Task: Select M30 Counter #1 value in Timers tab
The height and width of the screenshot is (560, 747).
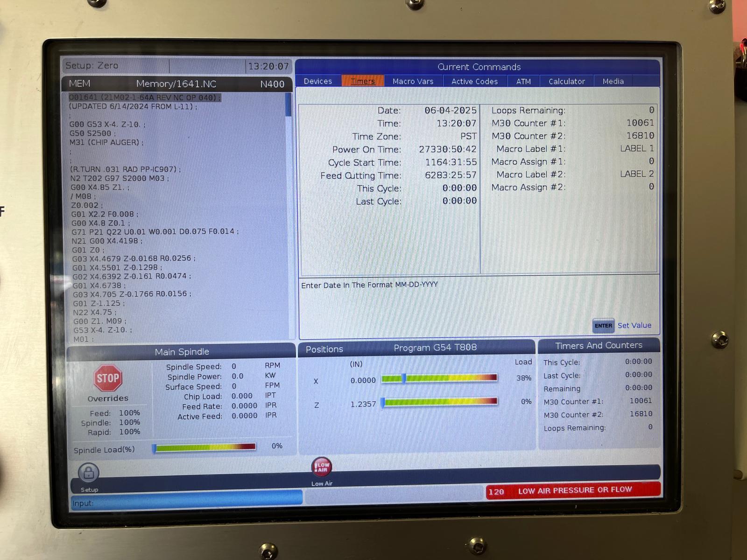Action: [640, 123]
